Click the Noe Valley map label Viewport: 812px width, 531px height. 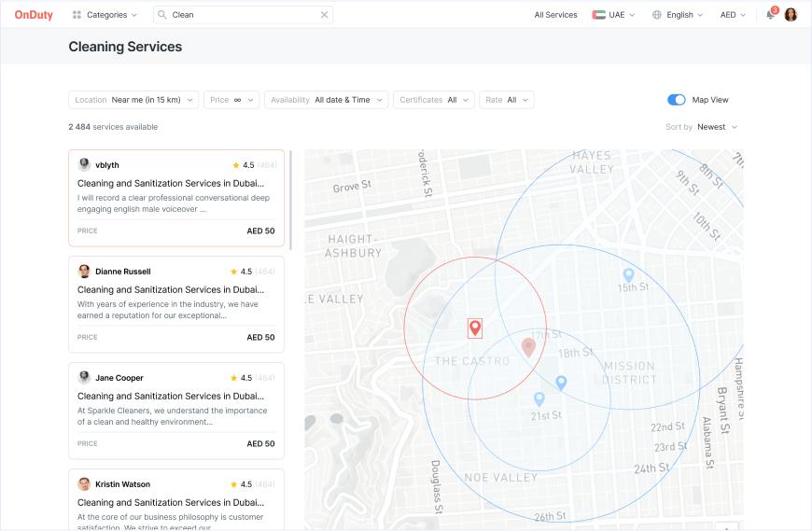pyautogui.click(x=501, y=477)
